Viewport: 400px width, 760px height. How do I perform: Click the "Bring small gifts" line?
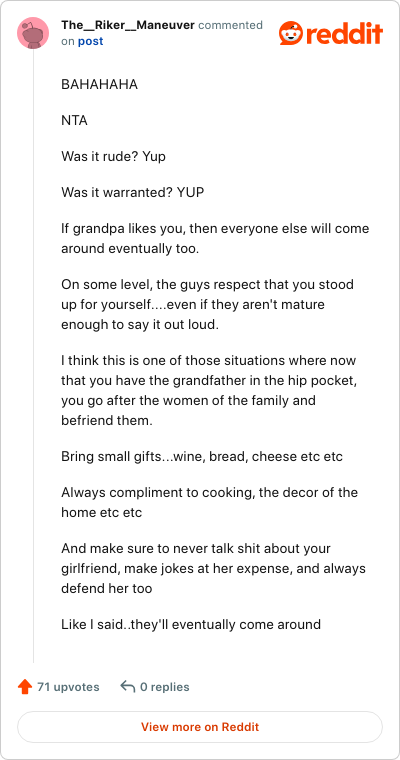coord(202,457)
